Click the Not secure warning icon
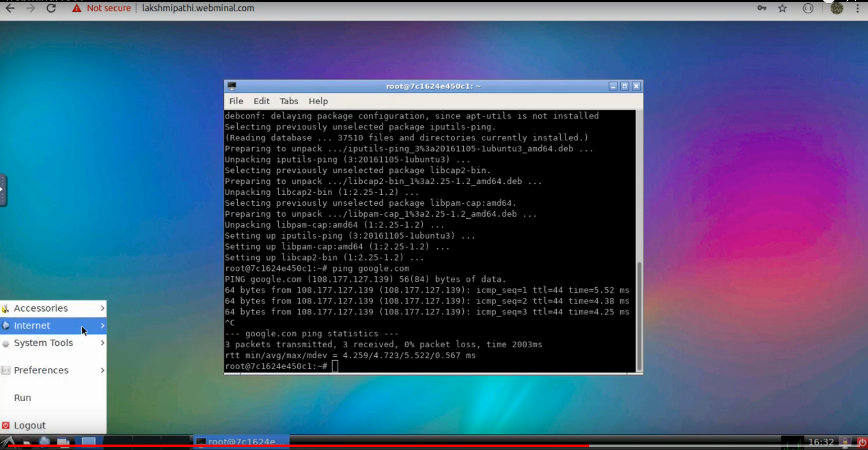This screenshot has width=868, height=450. click(x=76, y=8)
